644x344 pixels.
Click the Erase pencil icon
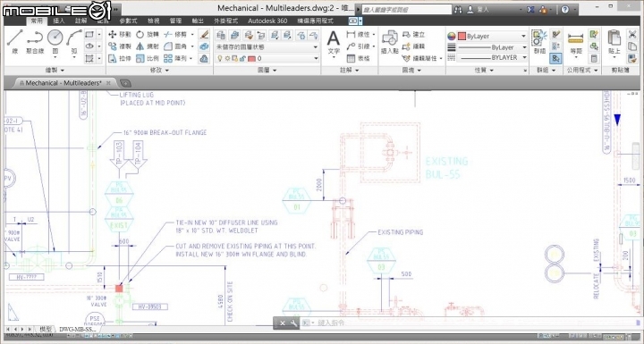click(x=204, y=35)
